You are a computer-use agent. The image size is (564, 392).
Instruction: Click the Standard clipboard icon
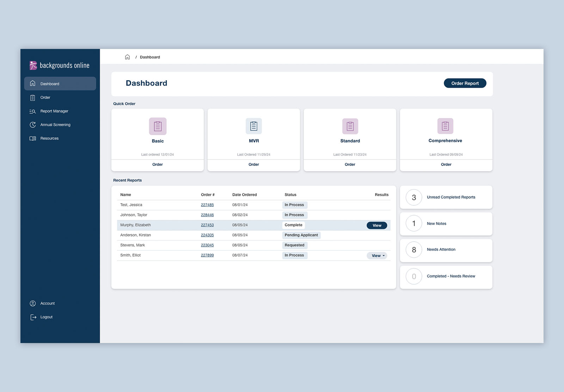tap(350, 126)
